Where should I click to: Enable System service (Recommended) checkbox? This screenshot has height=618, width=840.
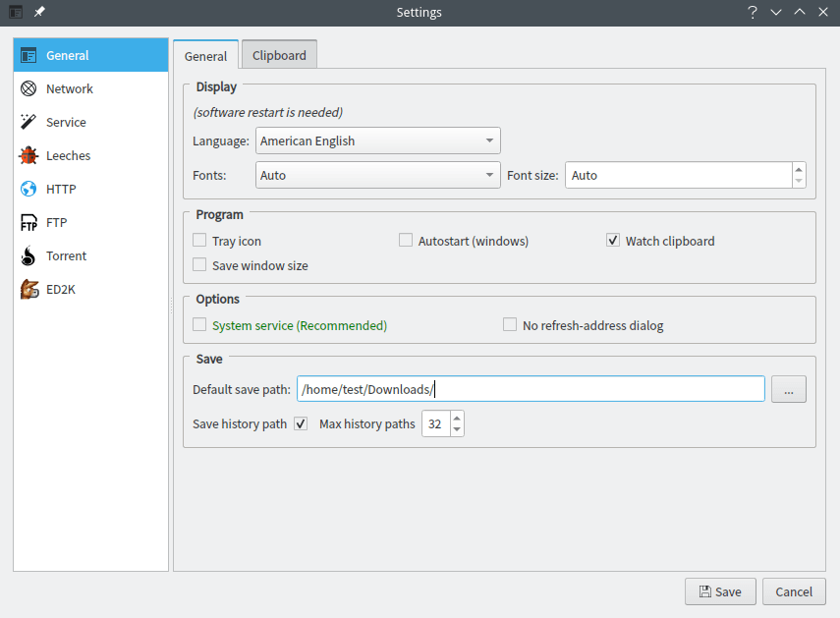point(199,324)
